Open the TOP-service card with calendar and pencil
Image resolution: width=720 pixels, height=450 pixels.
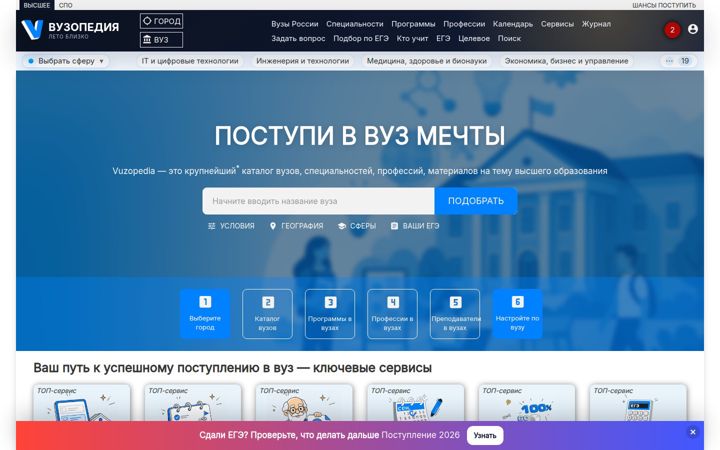pos(416,403)
